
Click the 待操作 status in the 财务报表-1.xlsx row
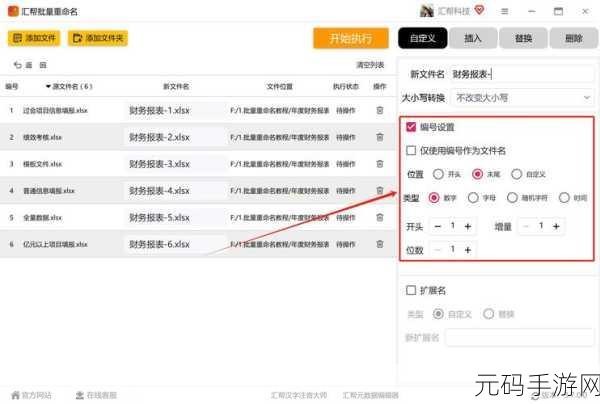point(346,111)
